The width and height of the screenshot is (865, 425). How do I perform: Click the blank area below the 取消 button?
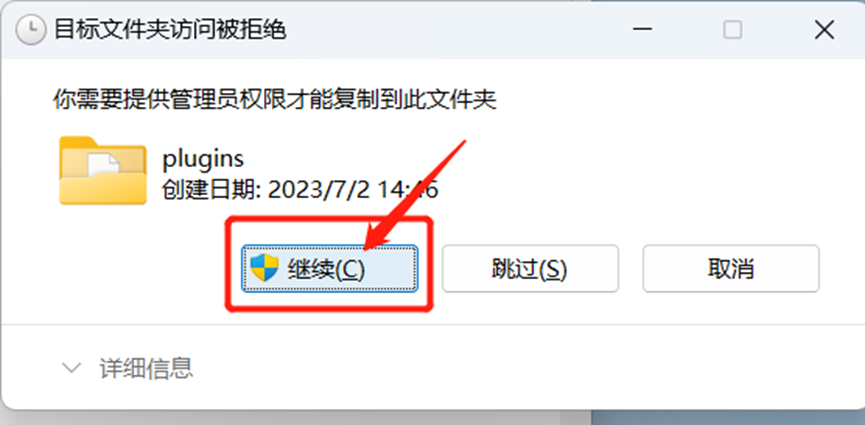[x=731, y=308]
